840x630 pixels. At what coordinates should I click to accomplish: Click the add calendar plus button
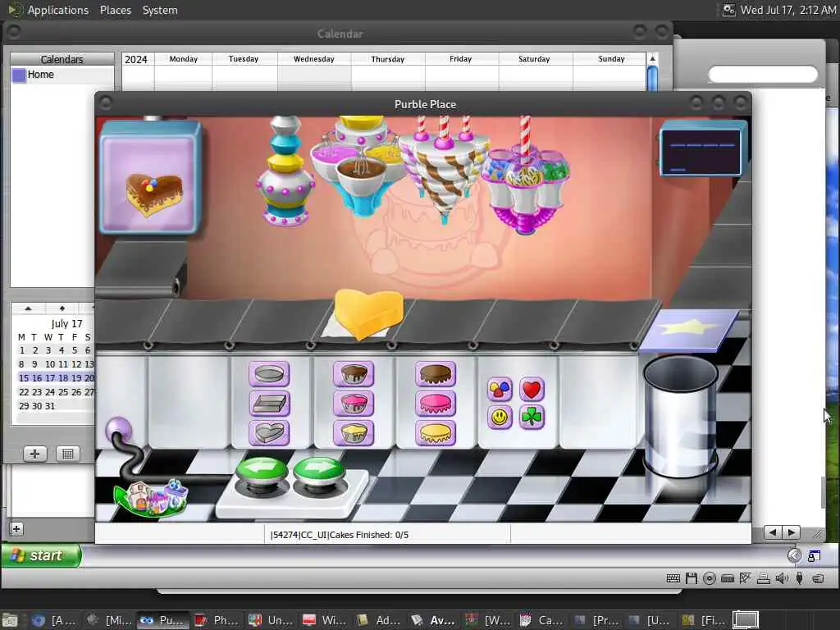point(35,454)
